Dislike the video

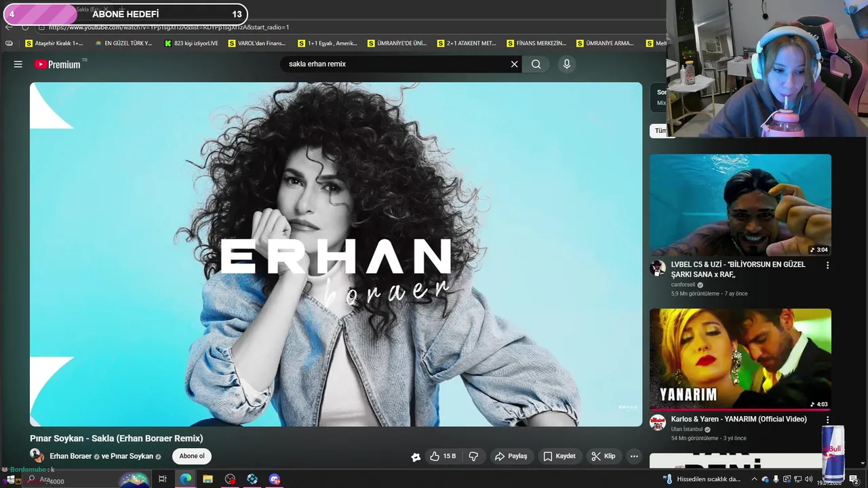click(473, 456)
